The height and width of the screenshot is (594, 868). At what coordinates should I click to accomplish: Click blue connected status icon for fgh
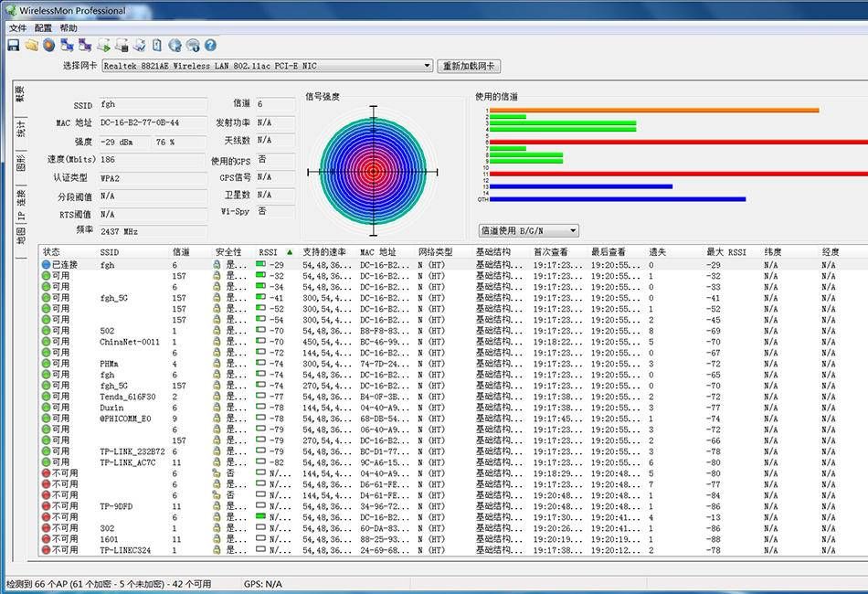pos(46,265)
